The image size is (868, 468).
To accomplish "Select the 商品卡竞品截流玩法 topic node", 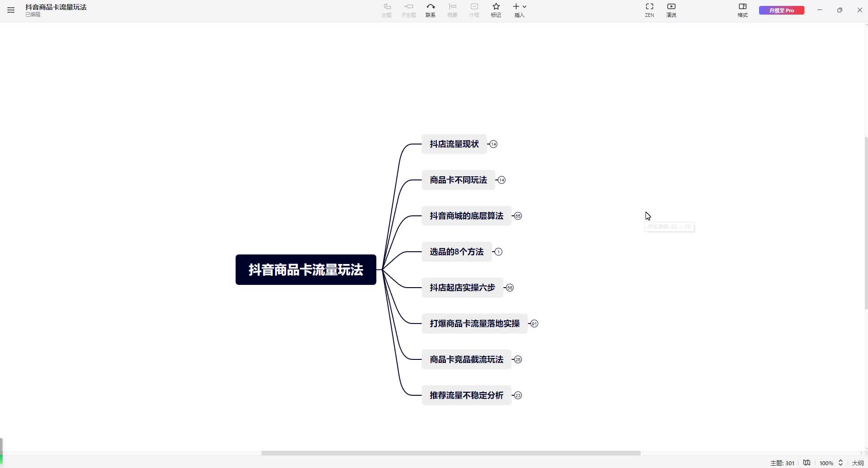I will [466, 359].
